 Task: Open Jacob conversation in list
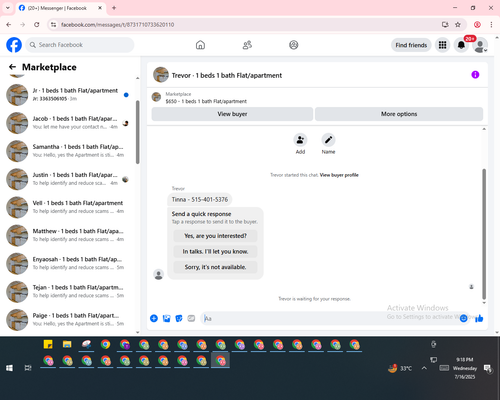[x=68, y=123]
